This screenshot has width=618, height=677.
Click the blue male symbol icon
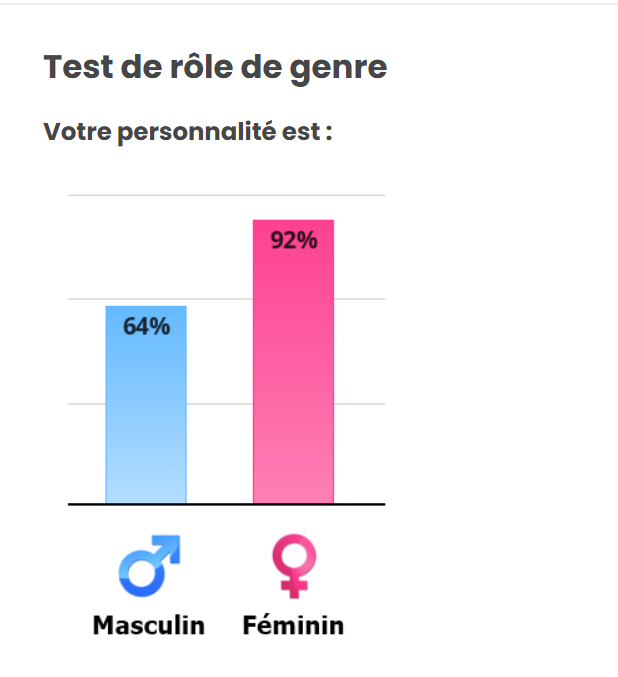click(149, 566)
